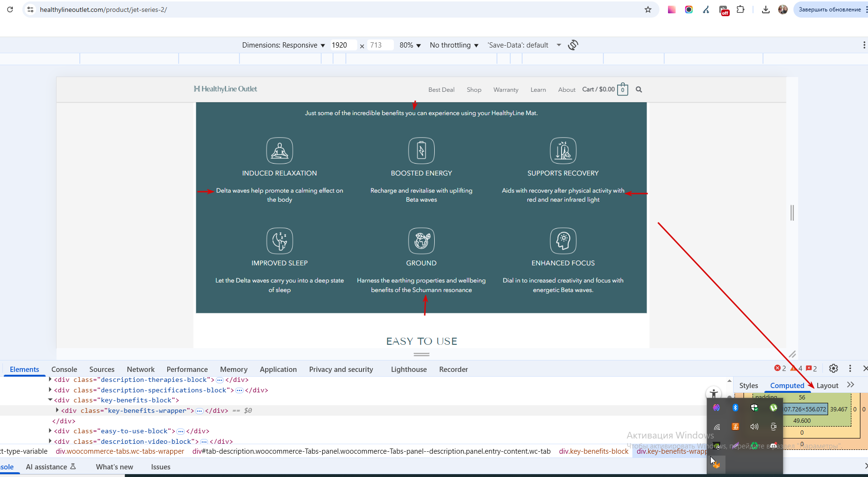Open the Computed styles tab
Viewport: 868px width, 477px height.
tap(787, 386)
